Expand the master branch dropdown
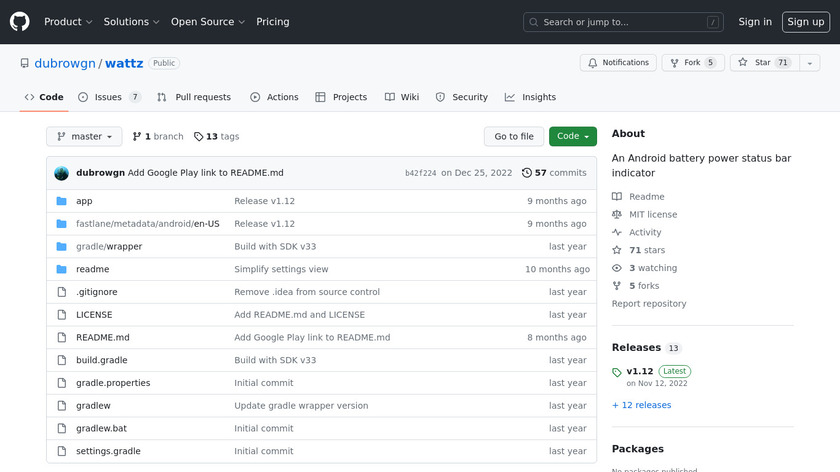 point(84,137)
